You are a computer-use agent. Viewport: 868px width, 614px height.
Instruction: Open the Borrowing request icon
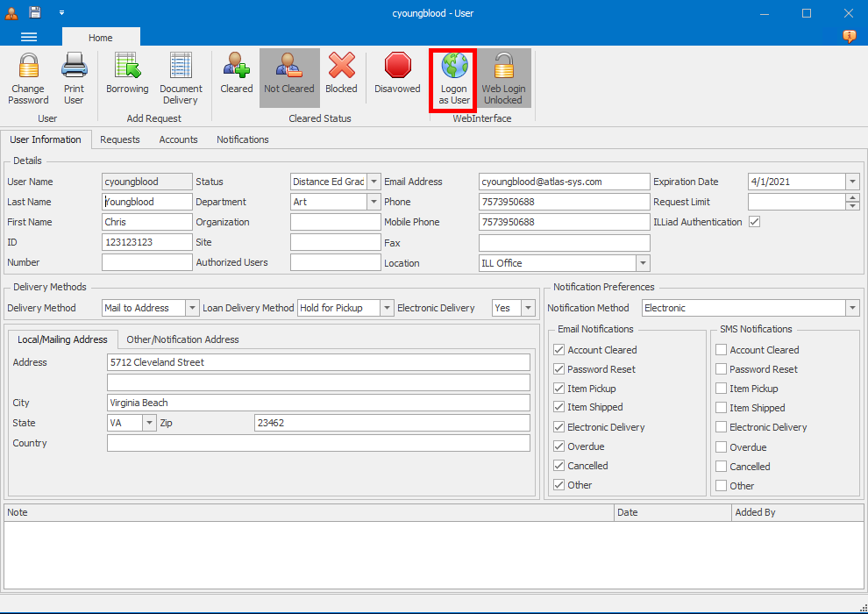(127, 77)
